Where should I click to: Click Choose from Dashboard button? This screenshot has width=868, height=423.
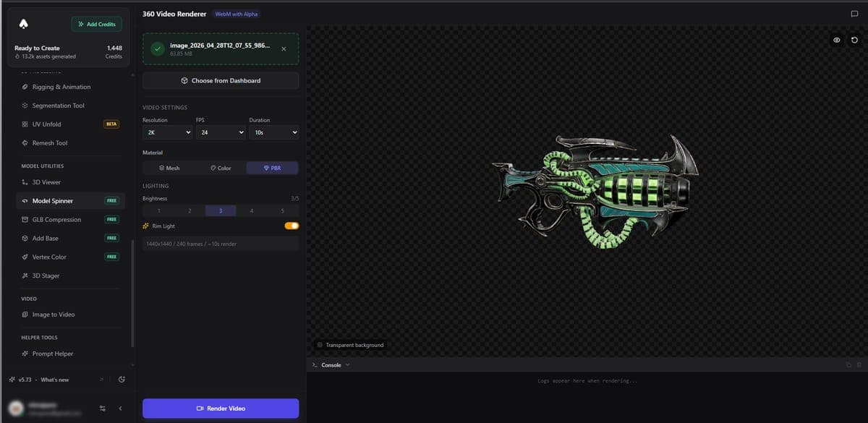tap(221, 80)
